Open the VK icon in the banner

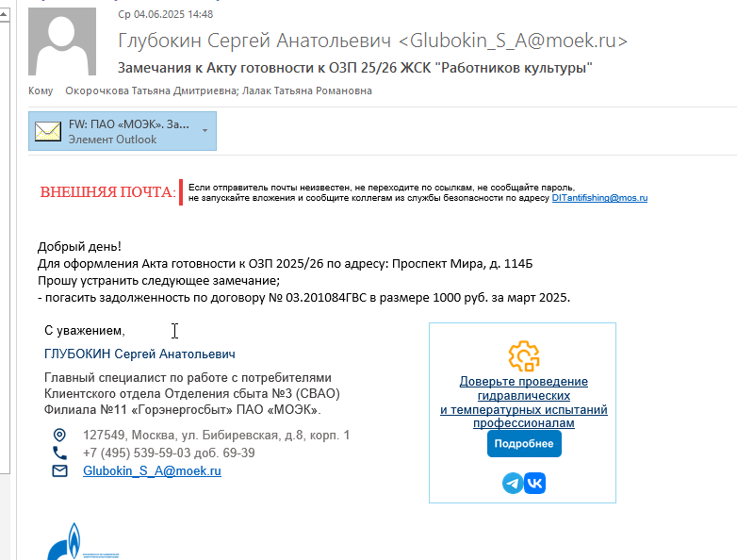click(x=535, y=484)
